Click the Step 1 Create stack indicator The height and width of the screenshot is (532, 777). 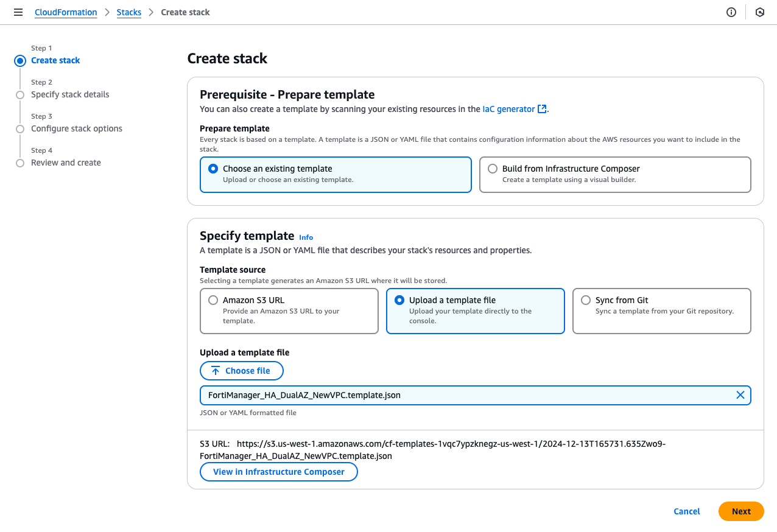[x=20, y=60]
